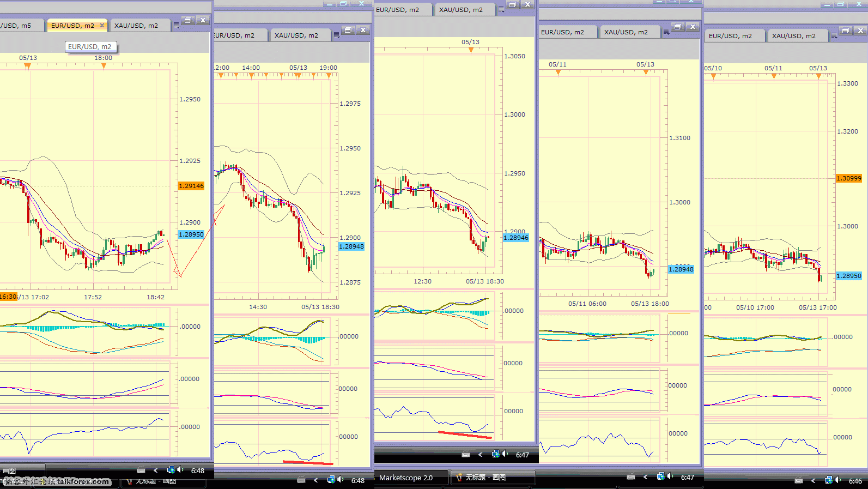The width and height of the screenshot is (868, 489).
Task: Click keyboard tray icon in middle window's taskbar
Action: point(466,454)
